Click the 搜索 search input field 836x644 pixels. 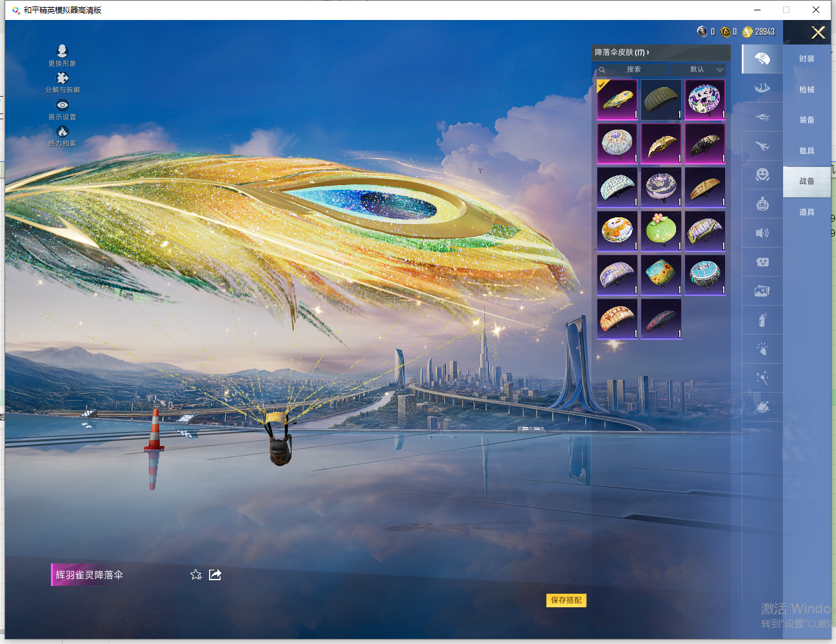tap(633, 70)
